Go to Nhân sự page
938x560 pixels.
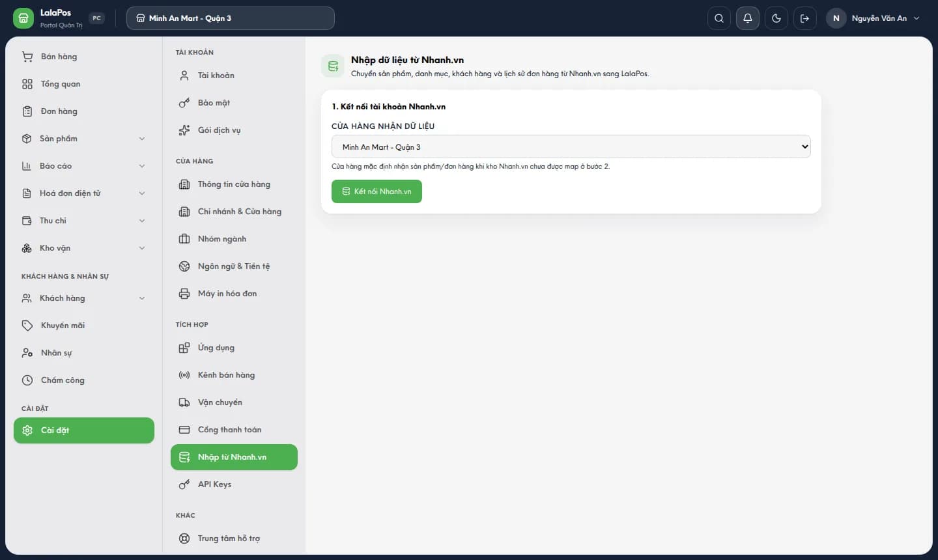tap(84, 353)
